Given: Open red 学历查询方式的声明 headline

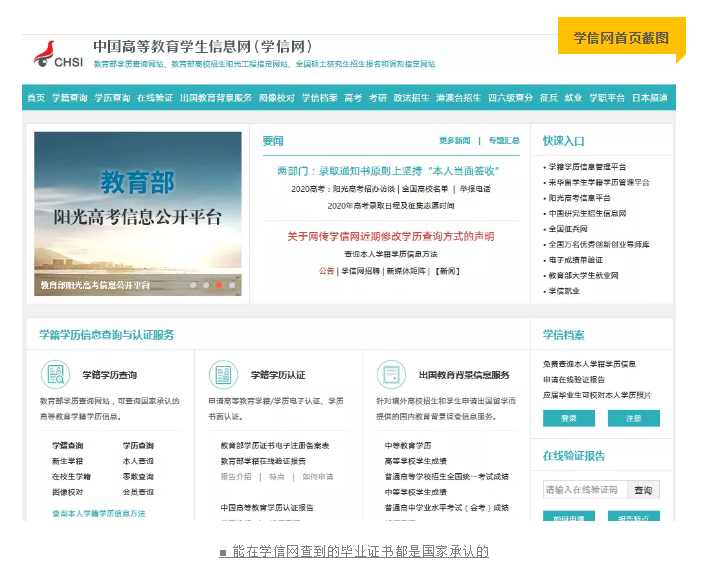Looking at the screenshot, I should pos(391,236).
